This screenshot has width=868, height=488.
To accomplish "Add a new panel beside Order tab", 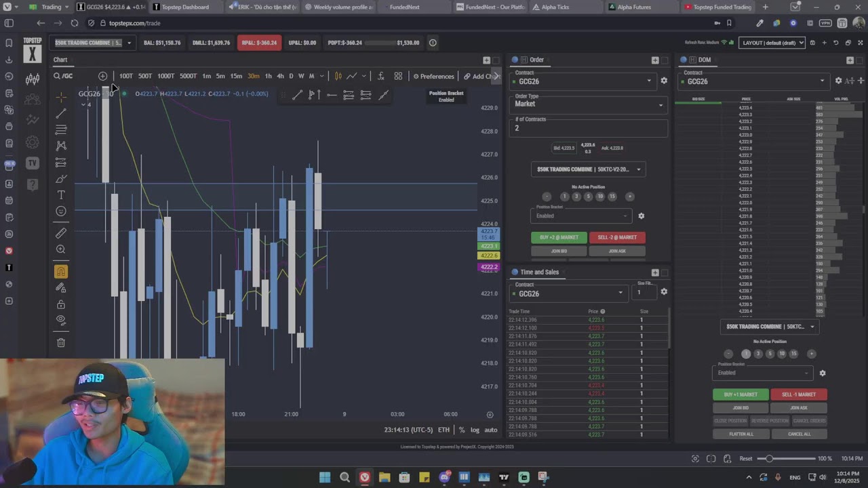I will point(654,60).
